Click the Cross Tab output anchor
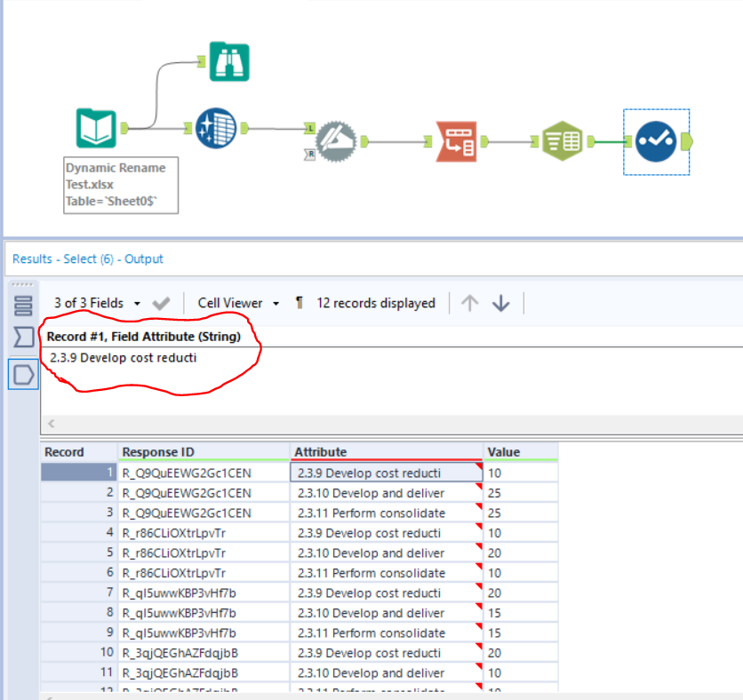The height and width of the screenshot is (700, 743). pos(591,141)
